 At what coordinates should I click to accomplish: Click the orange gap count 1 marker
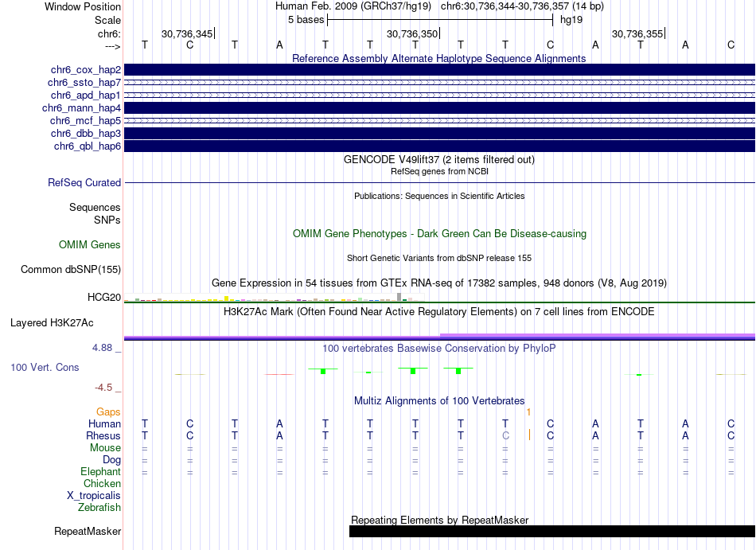[529, 412]
